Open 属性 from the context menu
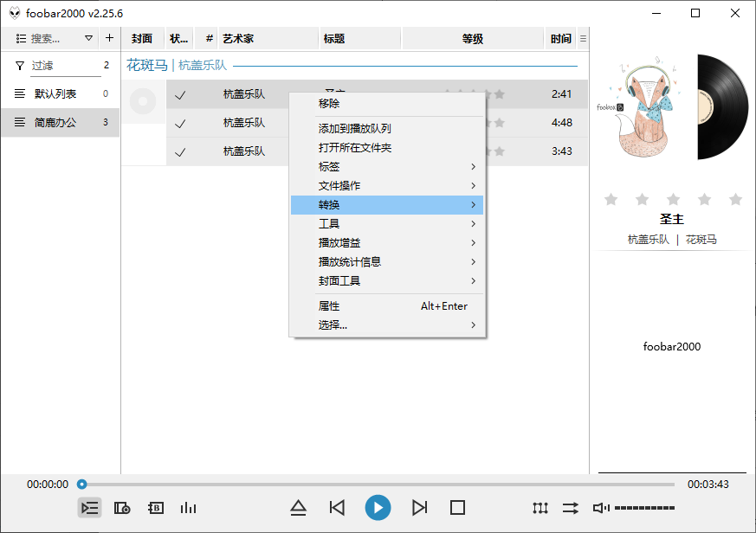 coord(329,305)
